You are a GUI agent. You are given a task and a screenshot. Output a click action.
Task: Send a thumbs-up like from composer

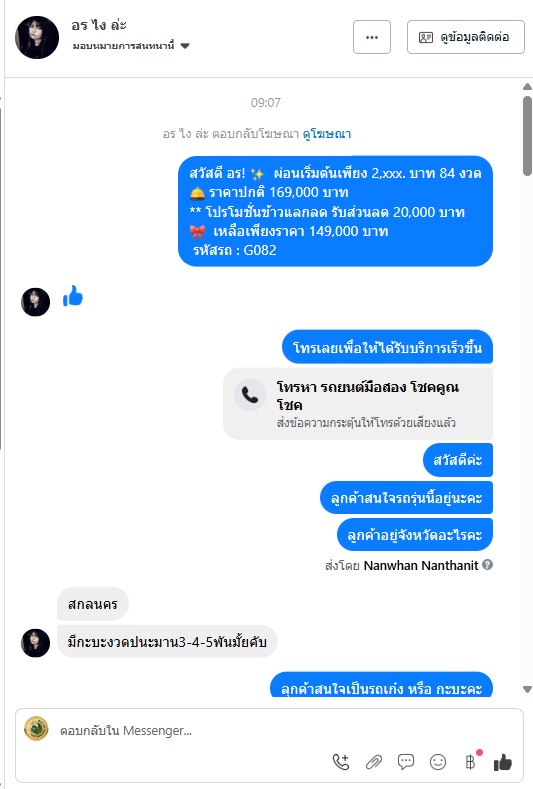[x=502, y=762]
